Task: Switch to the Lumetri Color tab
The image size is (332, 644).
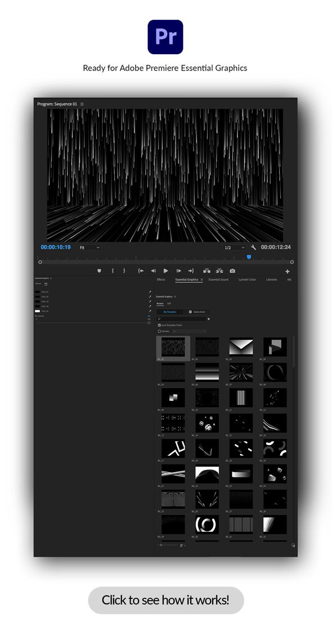Action: (247, 279)
